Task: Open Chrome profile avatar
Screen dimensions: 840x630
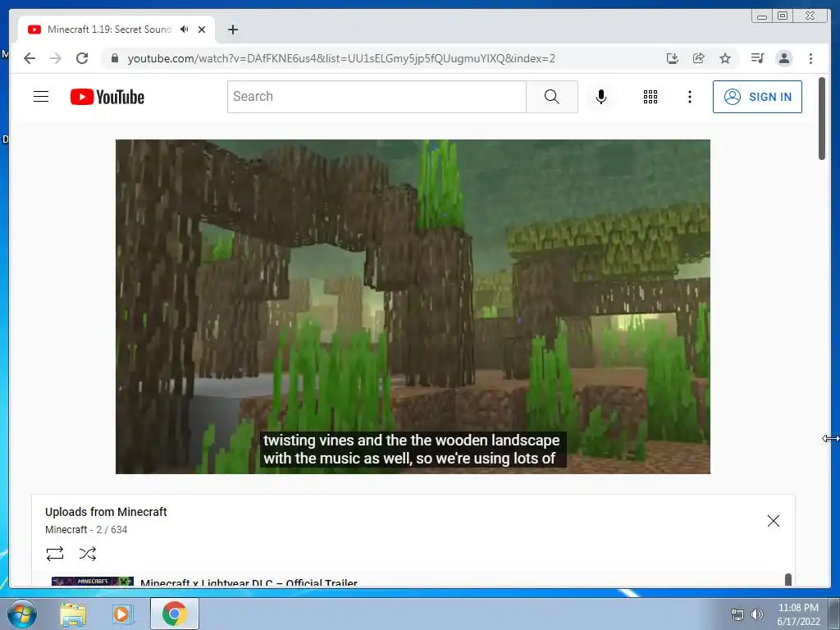Action: (783, 58)
